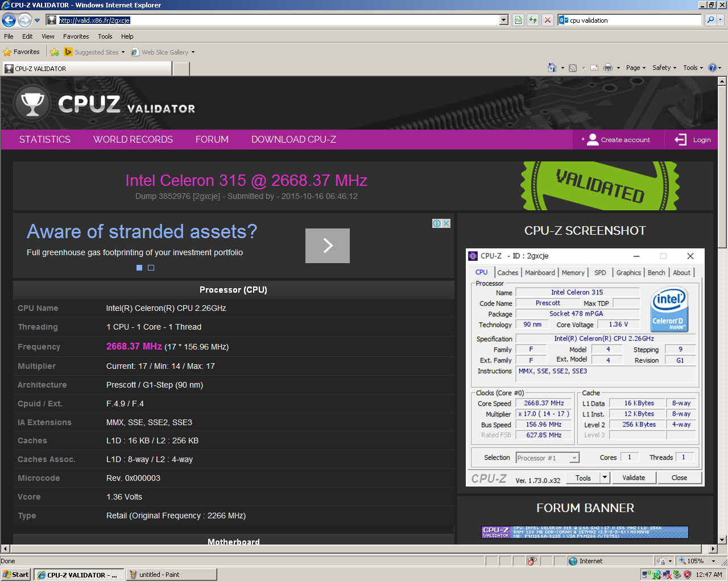Stop page loading with the red X
Screen dimensions: 728x582
[548, 20]
